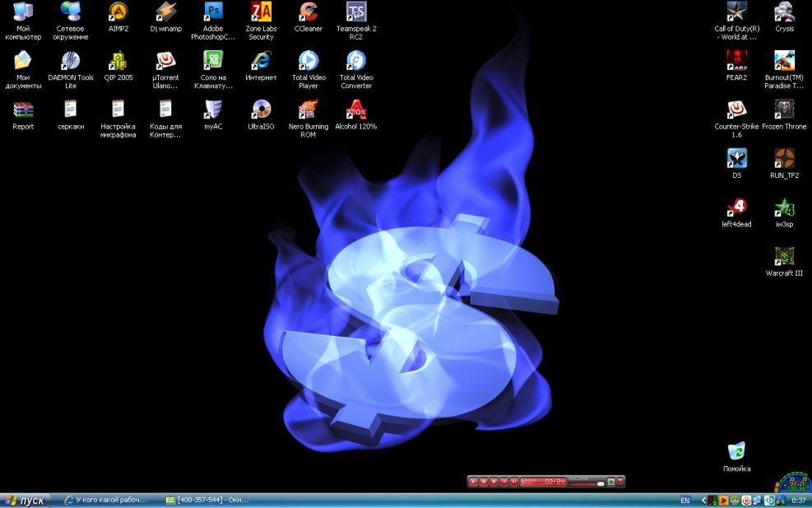Screen dimensions: 812x508
Task: Open the EN language indicator in taskbar
Action: tap(684, 500)
